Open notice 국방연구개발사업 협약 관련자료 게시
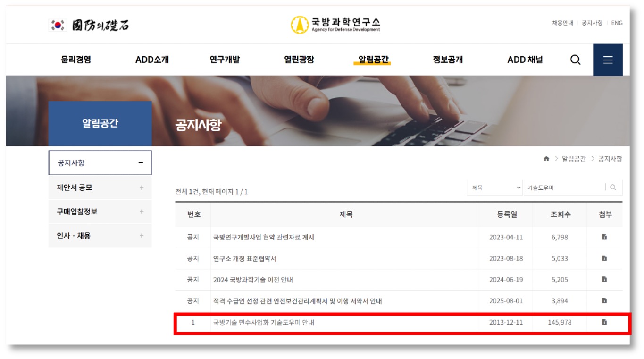 (x=263, y=237)
